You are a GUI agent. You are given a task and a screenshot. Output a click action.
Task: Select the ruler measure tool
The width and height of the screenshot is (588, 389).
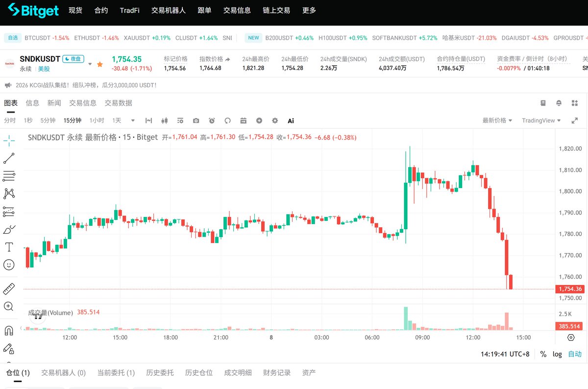(x=9, y=289)
